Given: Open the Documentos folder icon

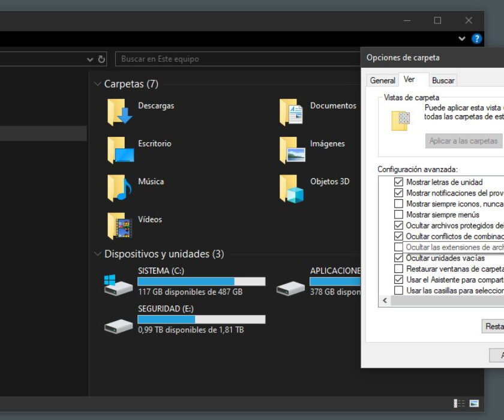Looking at the screenshot, I should (x=292, y=112).
